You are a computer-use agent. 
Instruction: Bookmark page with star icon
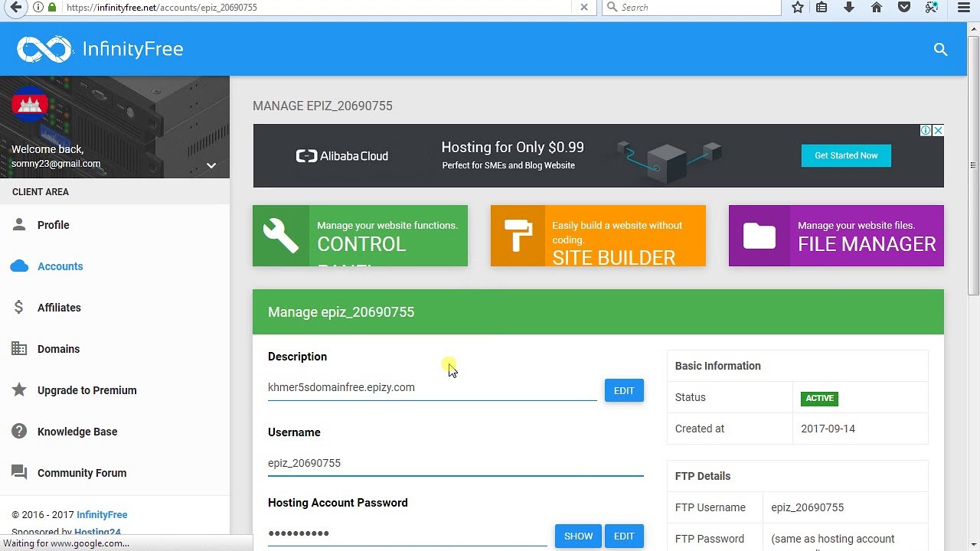pos(798,7)
